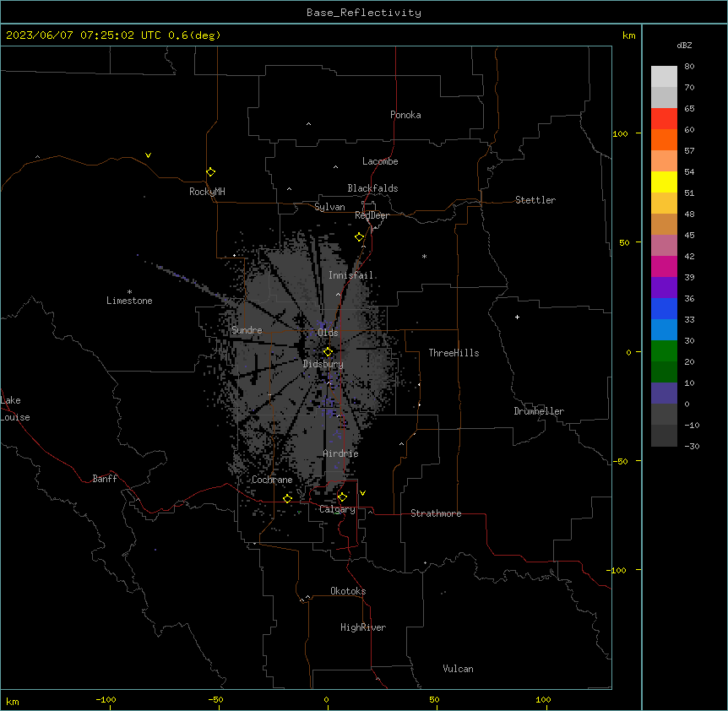Click the asterisk marker above Limestone label
Viewport: 728px width, 711px height.
click(x=129, y=291)
